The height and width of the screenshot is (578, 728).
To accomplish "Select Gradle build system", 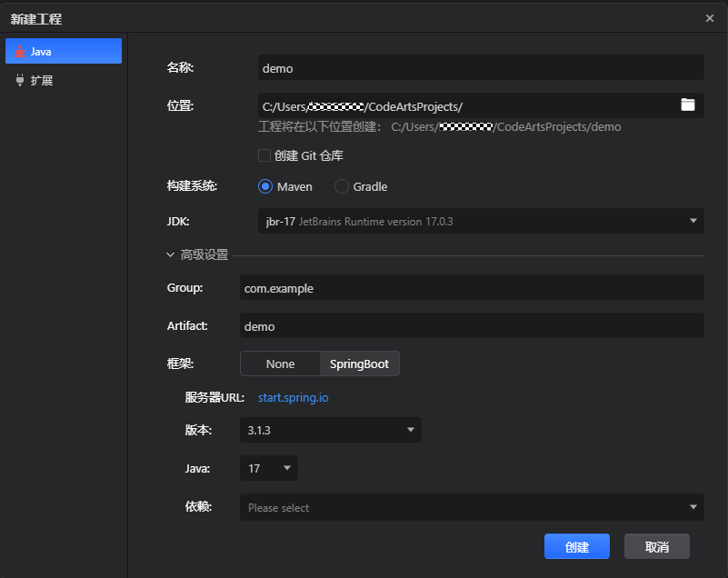I will pyautogui.click(x=342, y=186).
